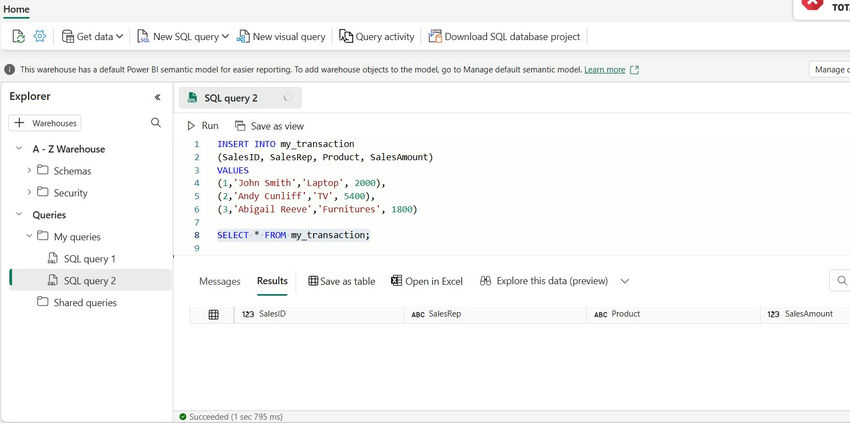This screenshot has width=850, height=423.
Task: Click the Manage button in the notification bar
Action: click(x=829, y=69)
